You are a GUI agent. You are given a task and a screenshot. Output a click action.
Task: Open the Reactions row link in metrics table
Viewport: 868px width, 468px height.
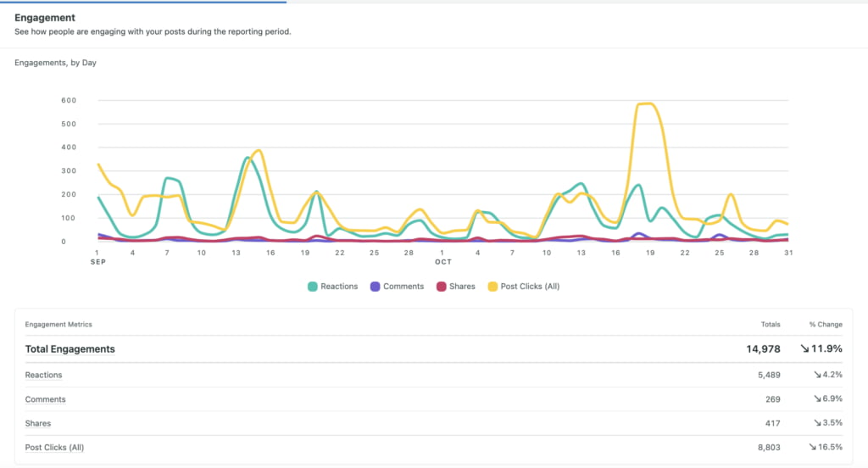click(x=43, y=375)
